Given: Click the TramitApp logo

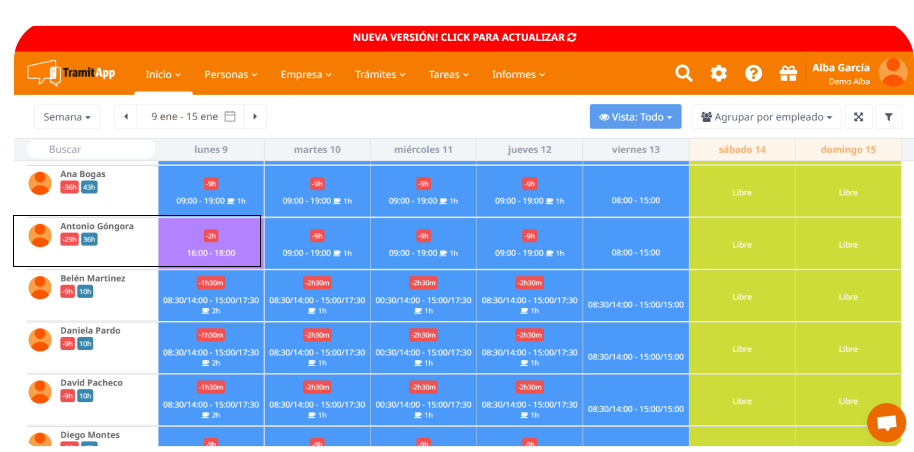Looking at the screenshot, I should 71,73.
